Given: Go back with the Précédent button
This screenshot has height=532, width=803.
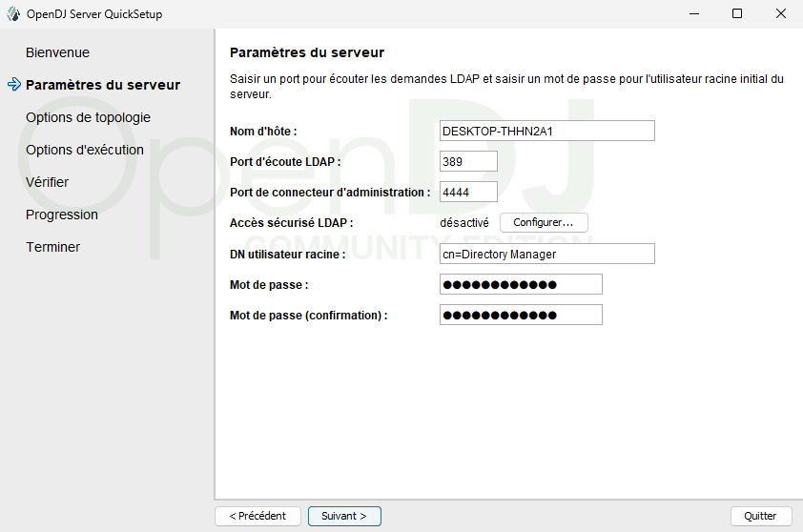Looking at the screenshot, I should [x=257, y=516].
